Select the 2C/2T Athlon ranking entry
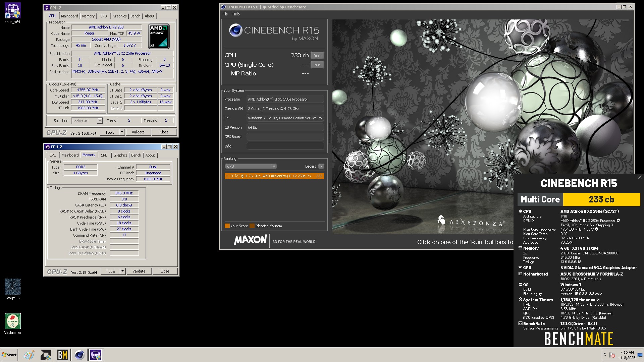The height and width of the screenshot is (362, 644). (x=274, y=176)
